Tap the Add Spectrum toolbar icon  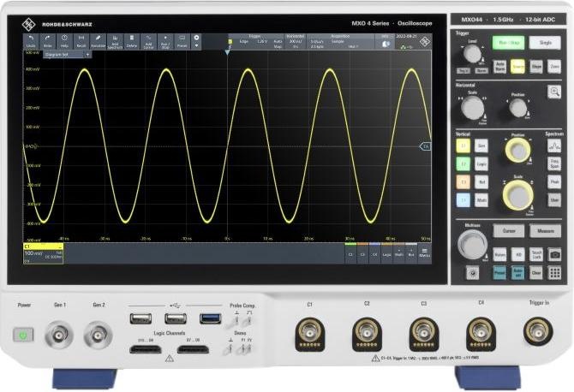click(x=115, y=41)
